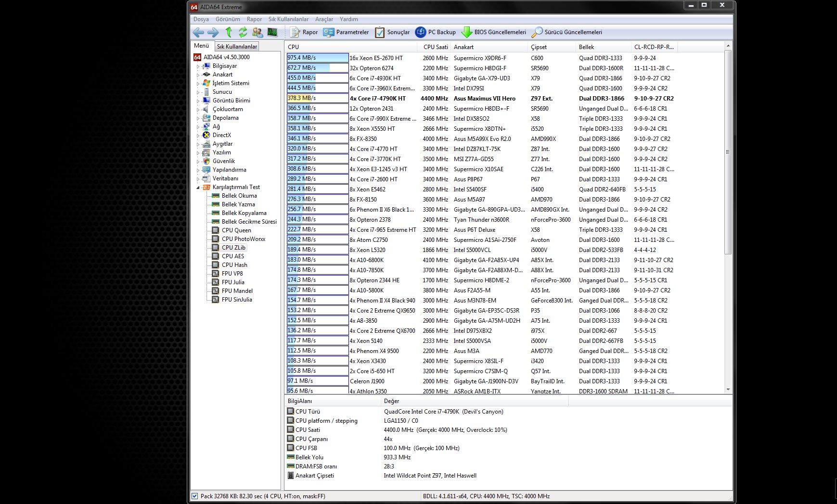Select AIDA64 v4.50.3000 root node
Image resolution: width=837 pixels, height=504 pixels.
226,57
